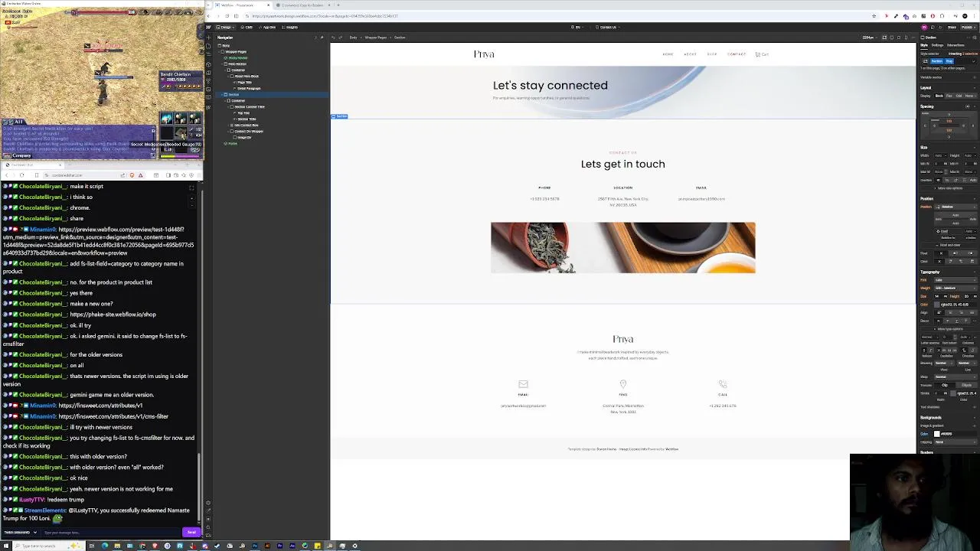
Task: Click the chat message input field
Action: (111, 533)
